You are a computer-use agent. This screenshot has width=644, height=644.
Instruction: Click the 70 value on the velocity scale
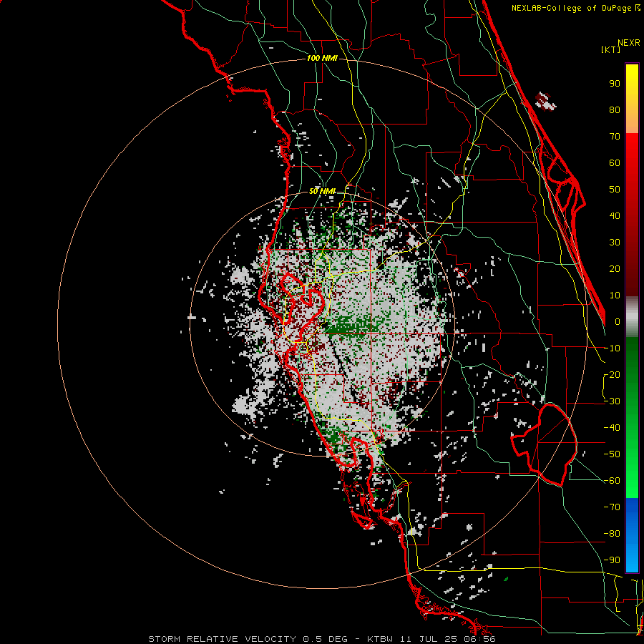[615, 137]
